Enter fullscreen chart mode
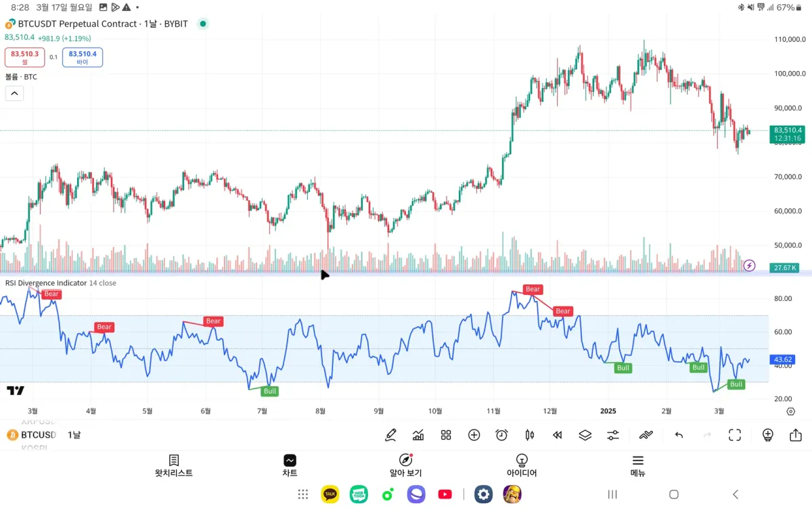The height and width of the screenshot is (508, 812). [x=735, y=435]
